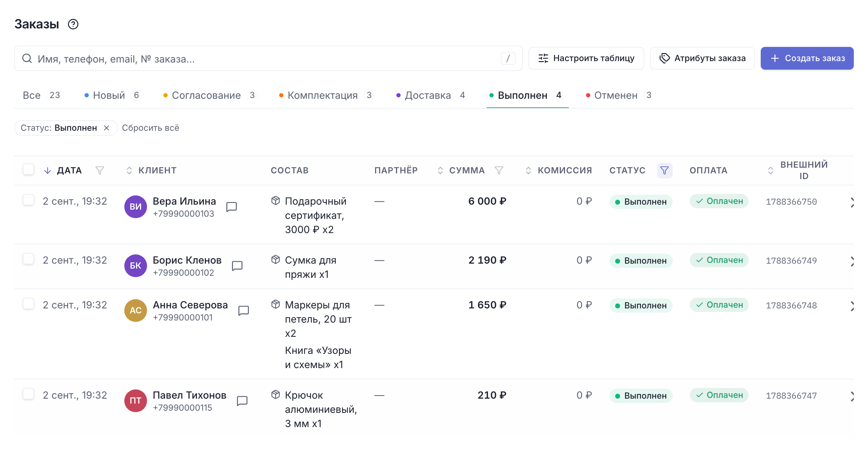The height and width of the screenshot is (469, 868).
Task: Click the Оплачен badge for order 1788366747
Action: [719, 395]
